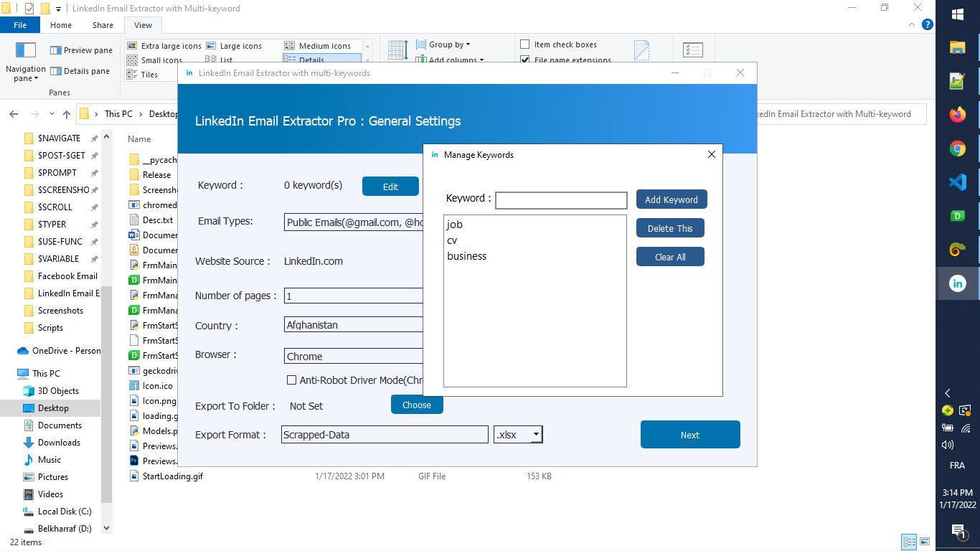Launch Firefox from the taskbar
The width and height of the screenshot is (980, 551).
(x=957, y=115)
